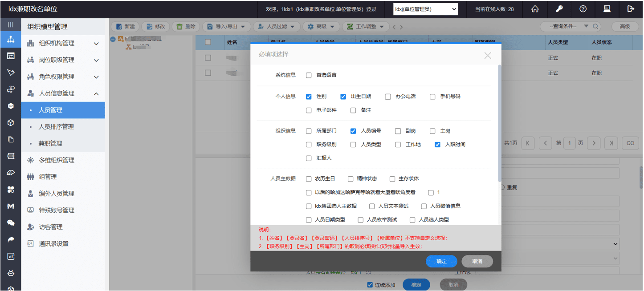Viewport: 644px width, 291px height.
Task: Click the page number input field
Action: (570, 143)
